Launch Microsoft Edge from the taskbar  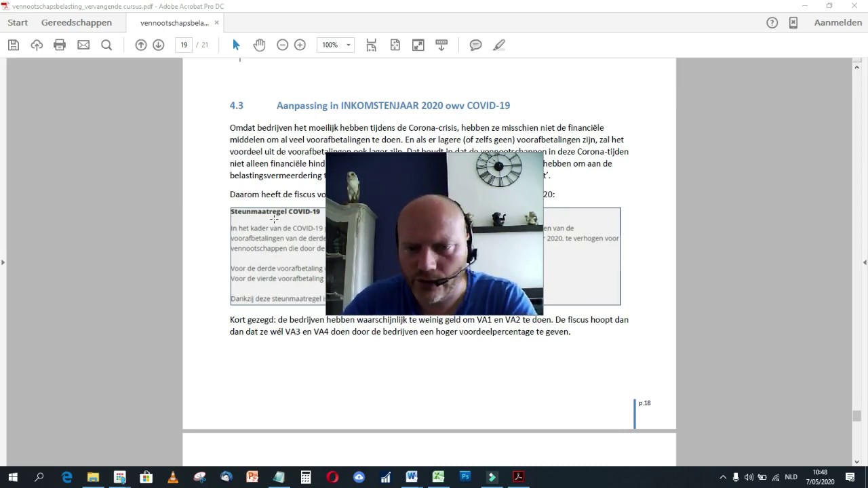pos(66,477)
